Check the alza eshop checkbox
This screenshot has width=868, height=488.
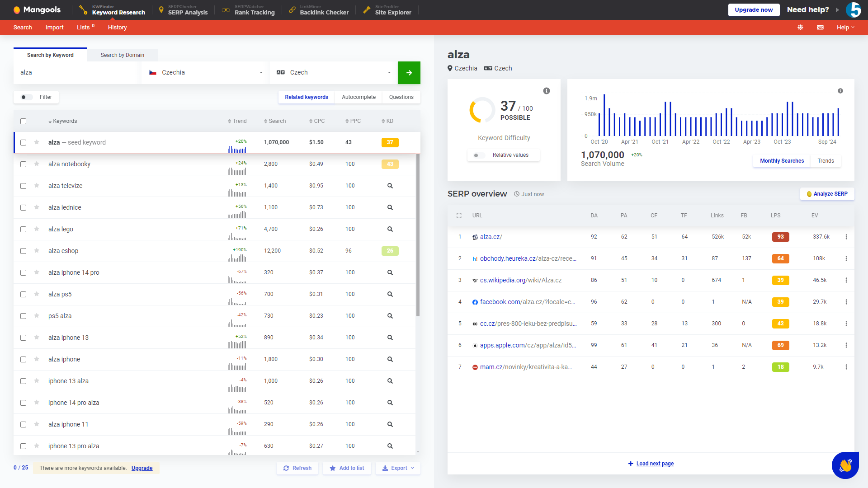(x=24, y=251)
